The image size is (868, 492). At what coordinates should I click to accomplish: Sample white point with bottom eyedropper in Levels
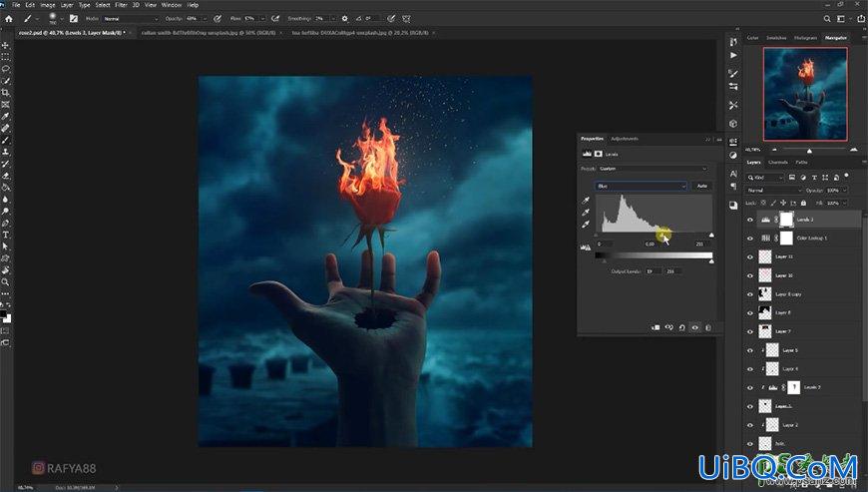tap(586, 225)
